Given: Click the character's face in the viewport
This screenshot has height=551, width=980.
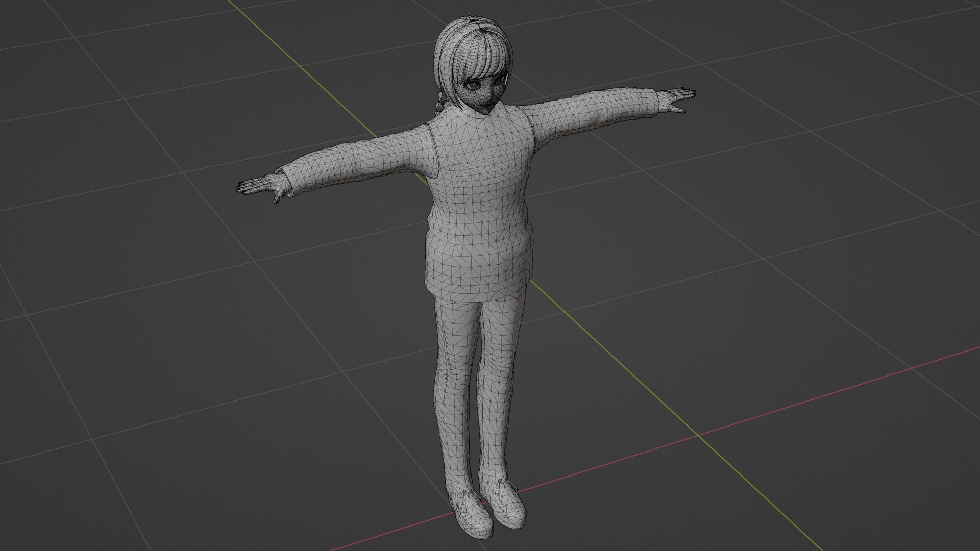Looking at the screenshot, I should point(481,94).
